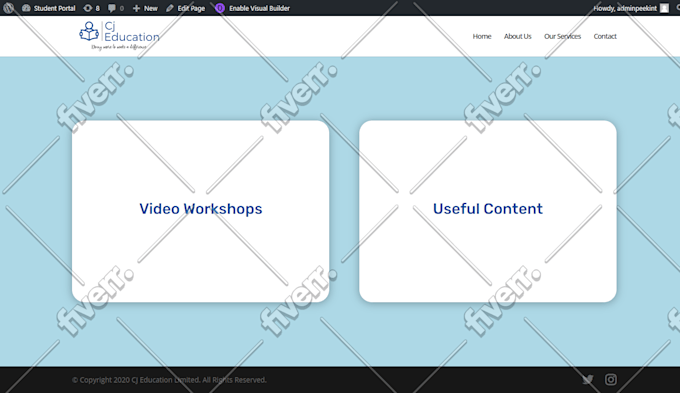680x393 pixels.
Task: Open the Twitter profile icon
Action: (x=588, y=380)
